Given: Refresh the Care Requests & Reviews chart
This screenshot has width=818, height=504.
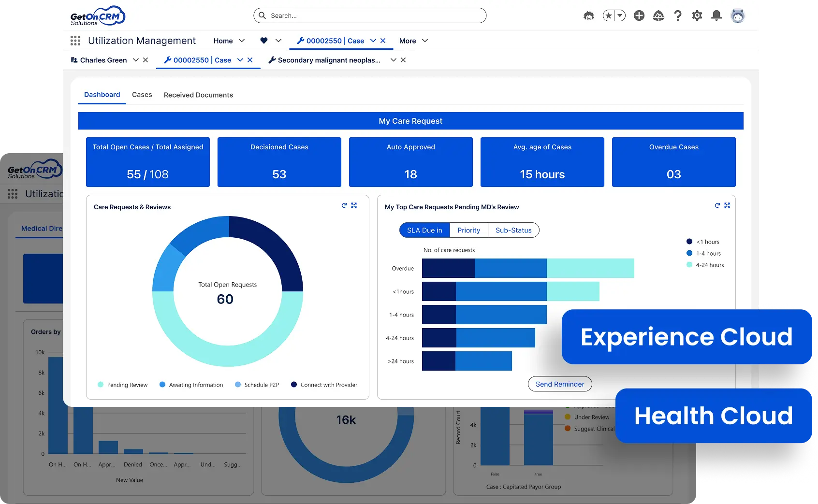Looking at the screenshot, I should pos(344,205).
